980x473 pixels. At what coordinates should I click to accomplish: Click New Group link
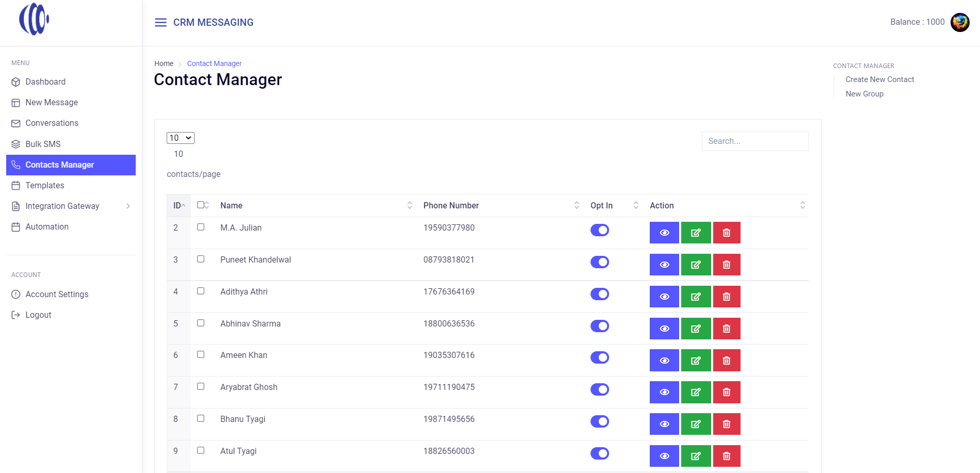(864, 94)
